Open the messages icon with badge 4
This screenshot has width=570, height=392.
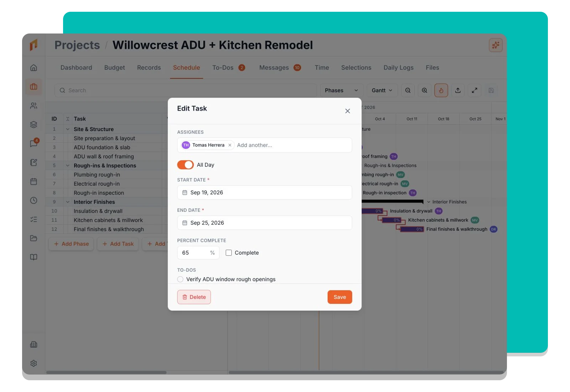(33, 144)
